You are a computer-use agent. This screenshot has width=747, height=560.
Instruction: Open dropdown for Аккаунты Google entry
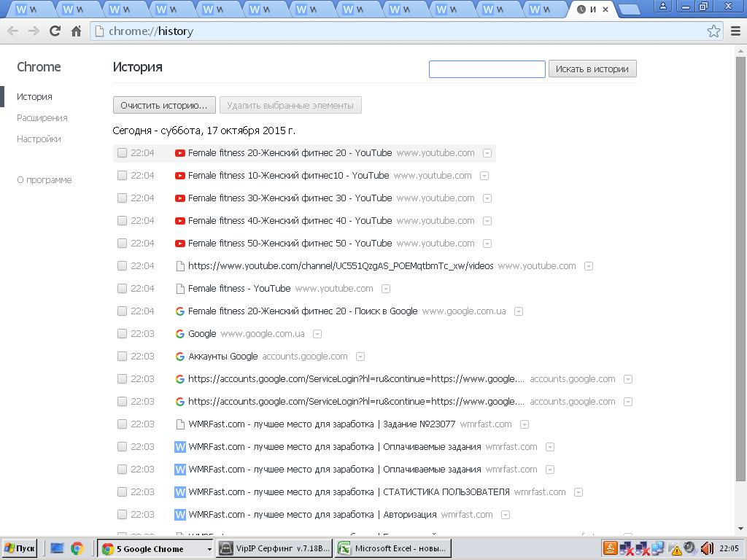[x=360, y=357]
